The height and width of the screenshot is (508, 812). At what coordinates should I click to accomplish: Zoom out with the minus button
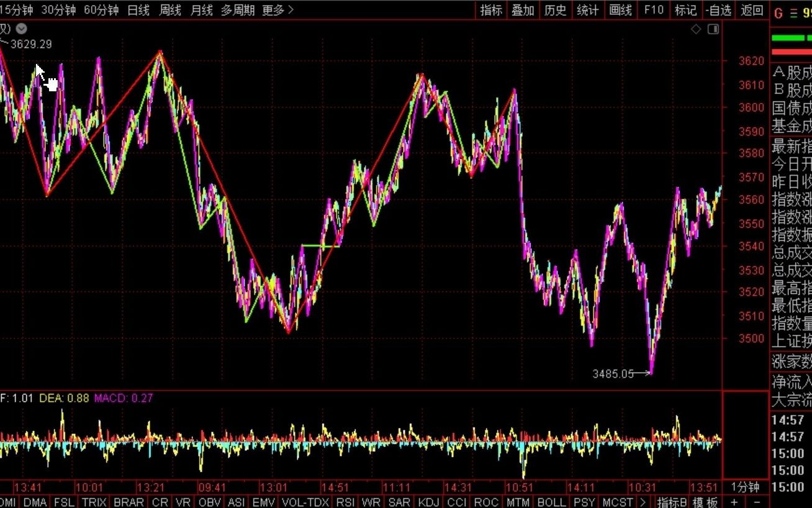(x=756, y=502)
